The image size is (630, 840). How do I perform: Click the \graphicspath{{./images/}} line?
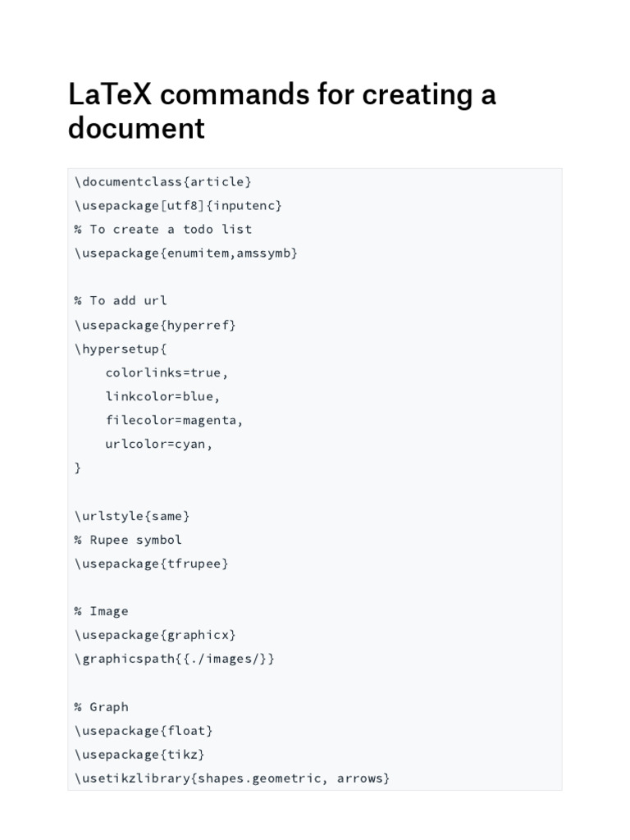[x=175, y=659]
